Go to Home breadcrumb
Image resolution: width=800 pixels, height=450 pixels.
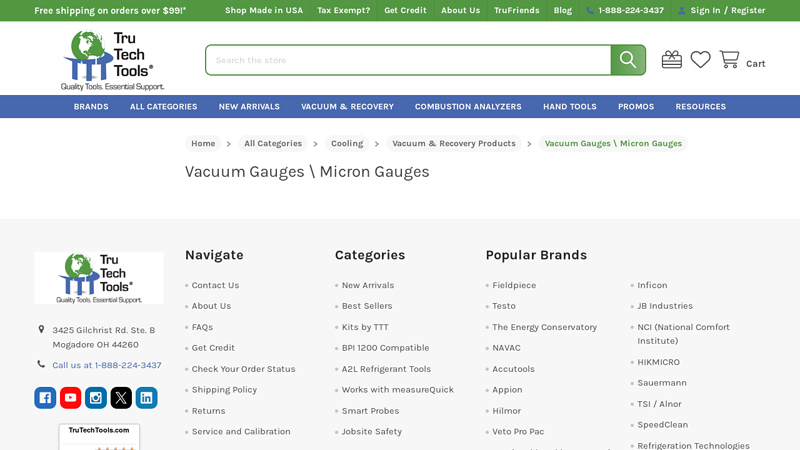(203, 143)
